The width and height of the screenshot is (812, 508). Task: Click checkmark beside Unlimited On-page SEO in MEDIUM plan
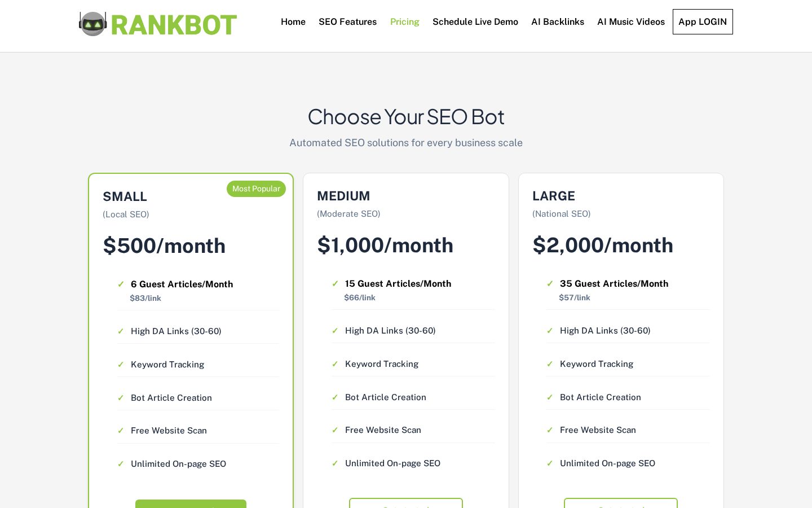[x=335, y=463]
